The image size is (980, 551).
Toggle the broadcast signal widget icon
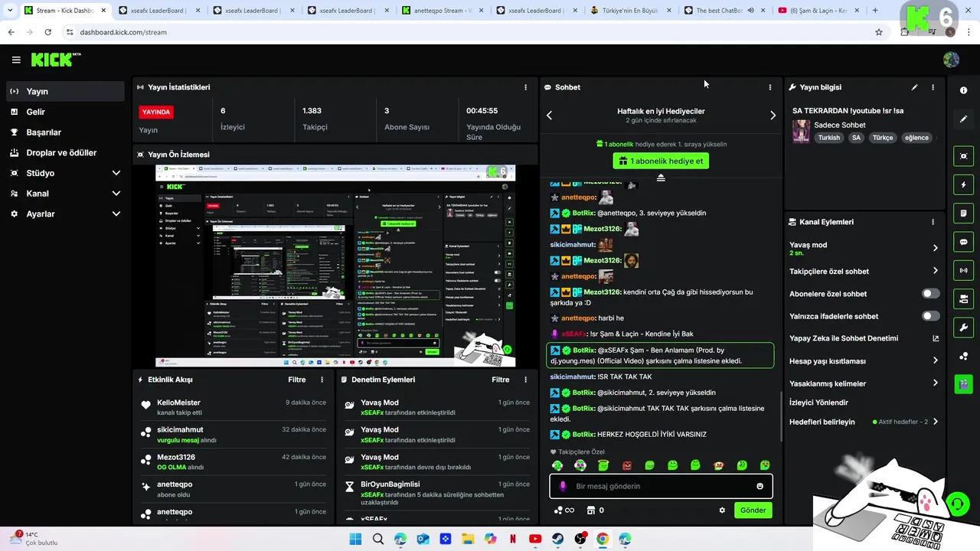tap(963, 270)
